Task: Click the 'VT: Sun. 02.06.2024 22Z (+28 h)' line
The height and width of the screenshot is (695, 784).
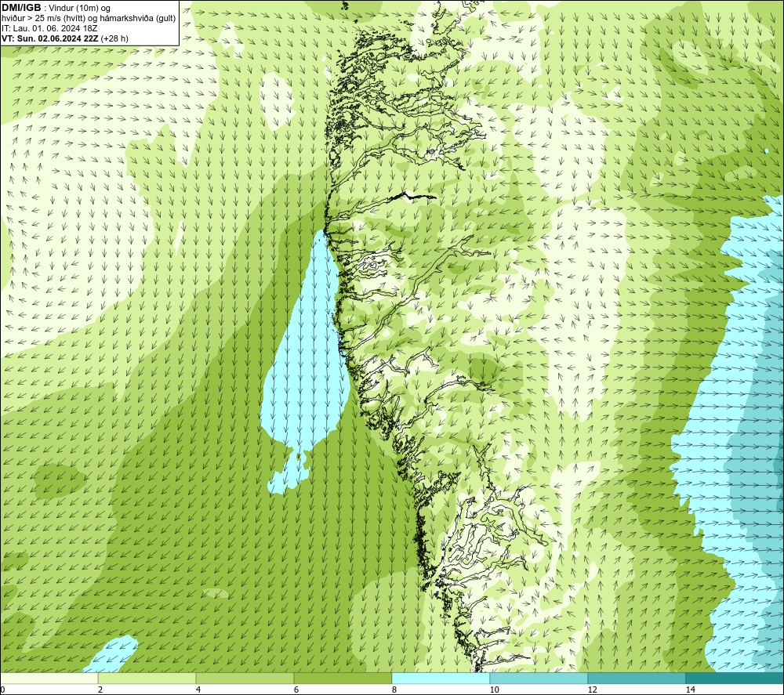Action: [65, 38]
